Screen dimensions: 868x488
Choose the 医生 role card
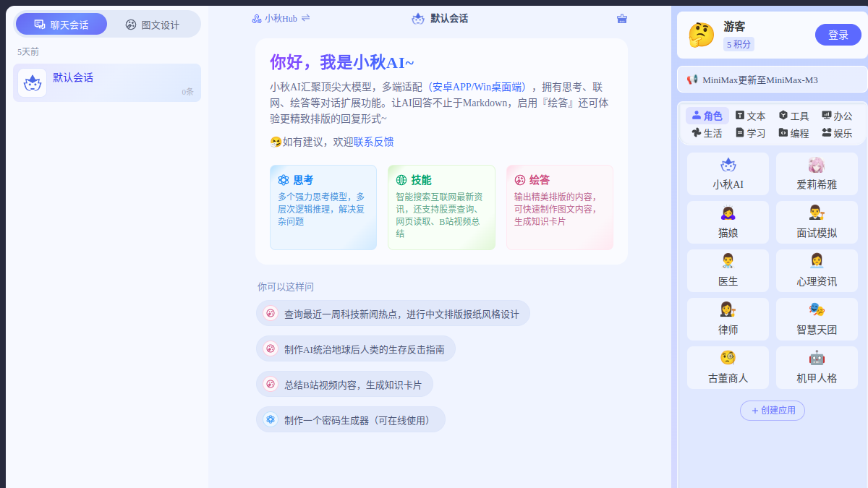coord(728,270)
